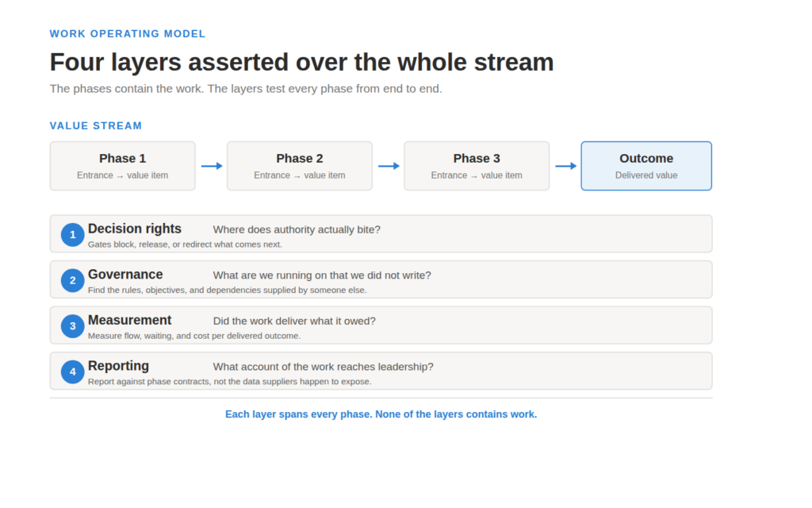The height and width of the screenshot is (508, 812).
Task: Select the Phase 3 box
Action: pyautogui.click(x=477, y=166)
